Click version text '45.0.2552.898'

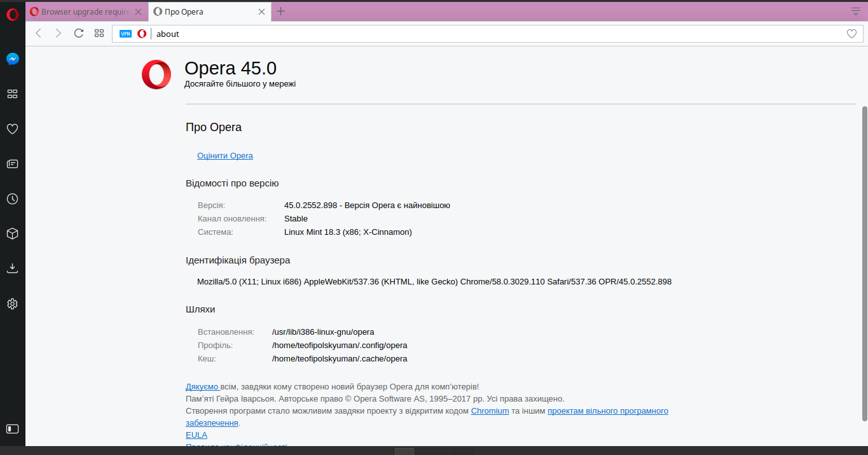click(x=310, y=206)
